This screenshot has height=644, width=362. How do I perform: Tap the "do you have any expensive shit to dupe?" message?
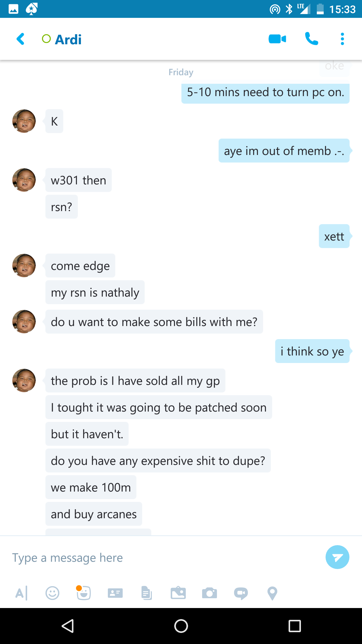pyautogui.click(x=158, y=461)
